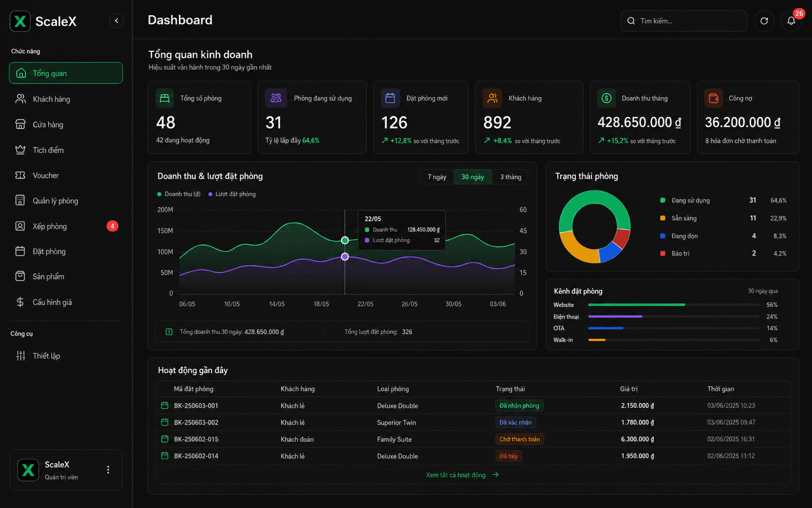Click the Website booking channel progress bar

(x=673, y=305)
